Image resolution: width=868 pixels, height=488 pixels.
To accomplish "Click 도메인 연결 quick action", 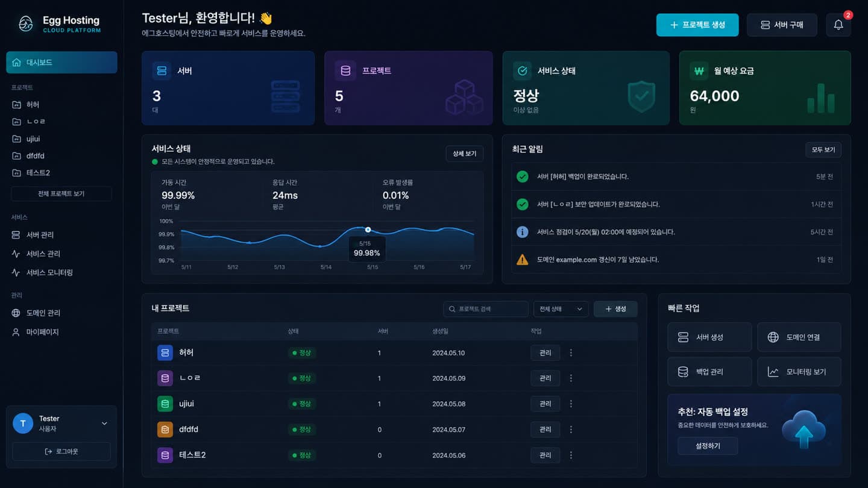I will coord(799,337).
